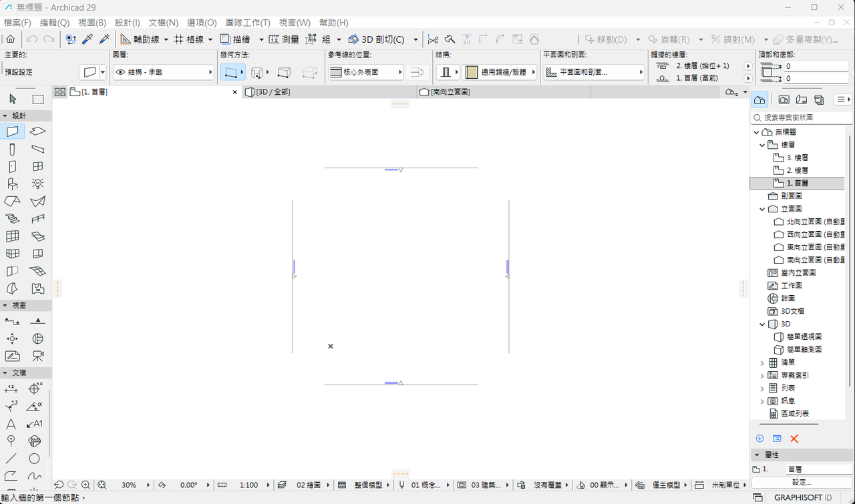This screenshot has width=855, height=504.
Task: Click the 設定... button in the properties panel
Action: click(801, 482)
